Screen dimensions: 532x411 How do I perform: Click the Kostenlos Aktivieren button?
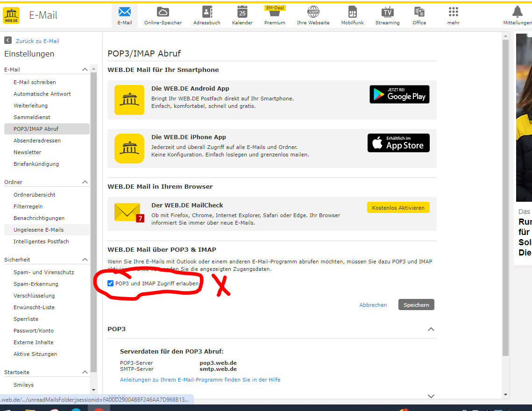(x=398, y=208)
